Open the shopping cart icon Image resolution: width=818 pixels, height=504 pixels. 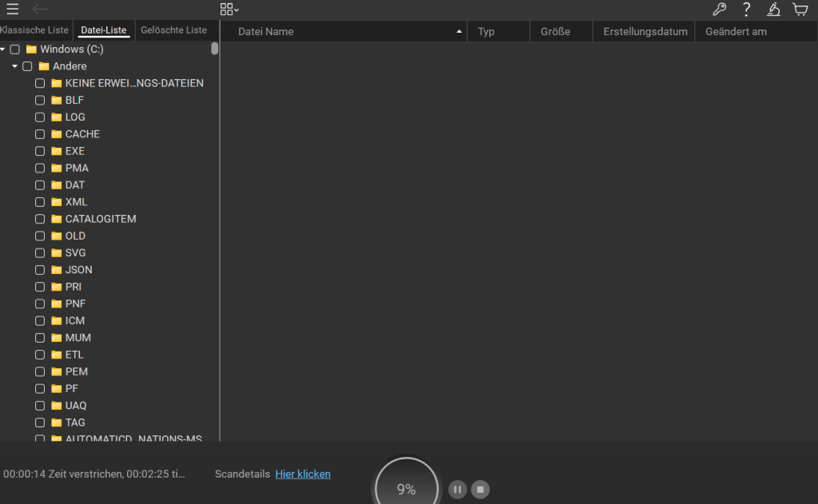pyautogui.click(x=800, y=10)
